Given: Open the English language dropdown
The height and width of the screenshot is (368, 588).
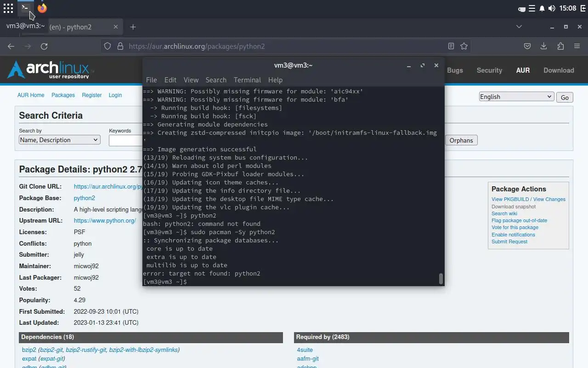Looking at the screenshot, I should (x=516, y=97).
